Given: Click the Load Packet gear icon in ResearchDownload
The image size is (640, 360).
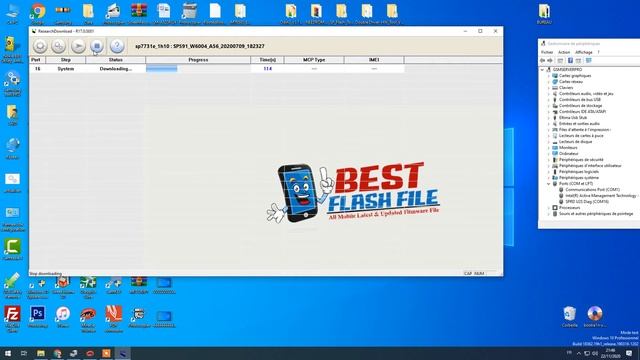Looking at the screenshot, I should click(x=40, y=46).
